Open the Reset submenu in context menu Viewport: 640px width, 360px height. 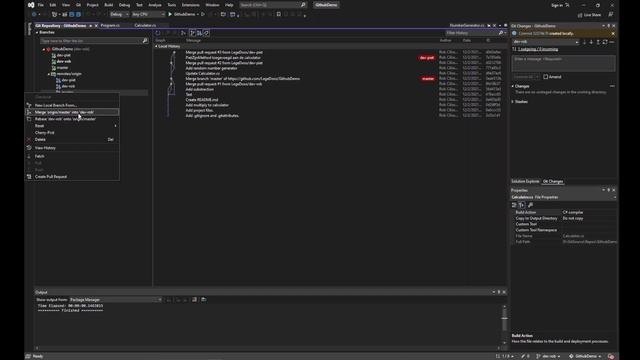click(72, 126)
